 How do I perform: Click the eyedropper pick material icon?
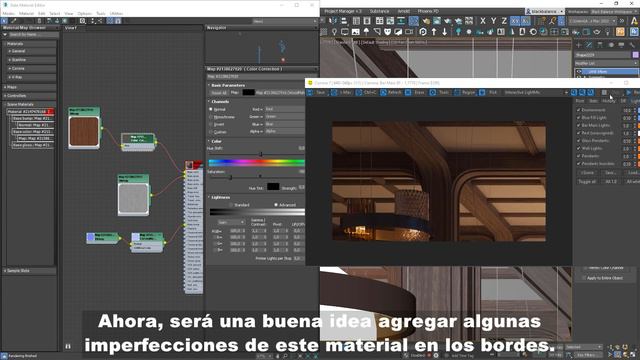[14, 21]
